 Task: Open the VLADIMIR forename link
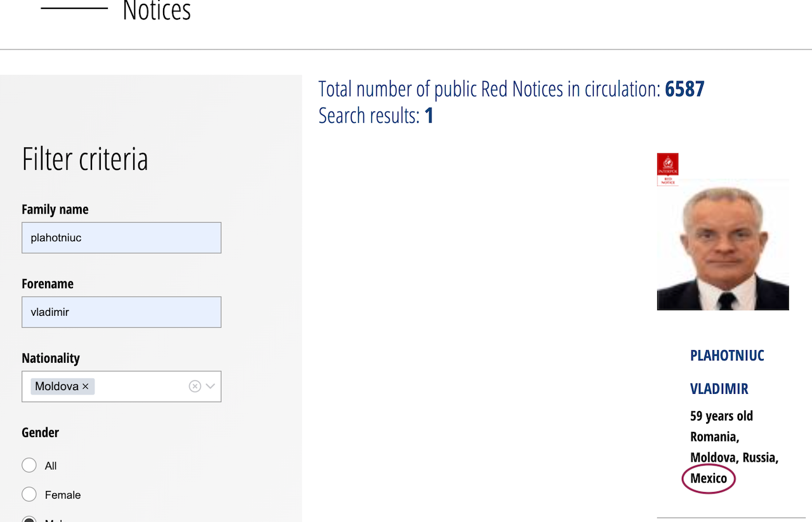[719, 389]
